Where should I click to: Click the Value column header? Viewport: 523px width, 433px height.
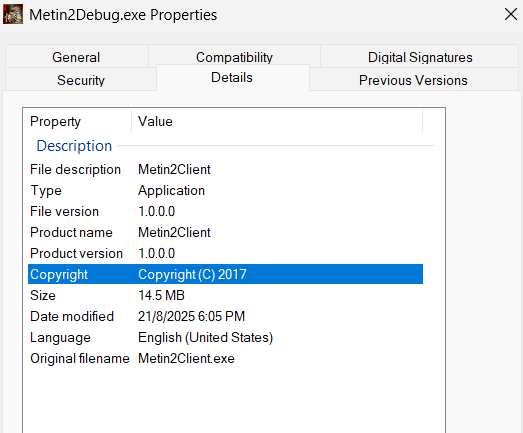(x=277, y=121)
